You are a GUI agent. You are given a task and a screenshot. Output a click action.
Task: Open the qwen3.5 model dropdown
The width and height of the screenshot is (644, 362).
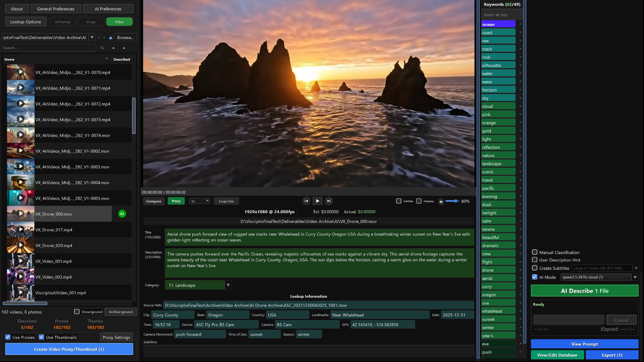tap(635, 277)
